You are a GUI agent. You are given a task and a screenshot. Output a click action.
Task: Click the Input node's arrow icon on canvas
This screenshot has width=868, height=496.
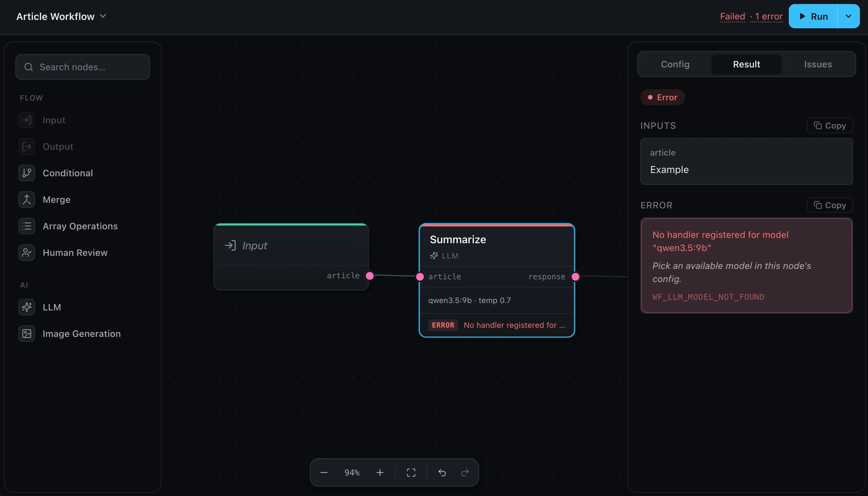pyautogui.click(x=230, y=246)
